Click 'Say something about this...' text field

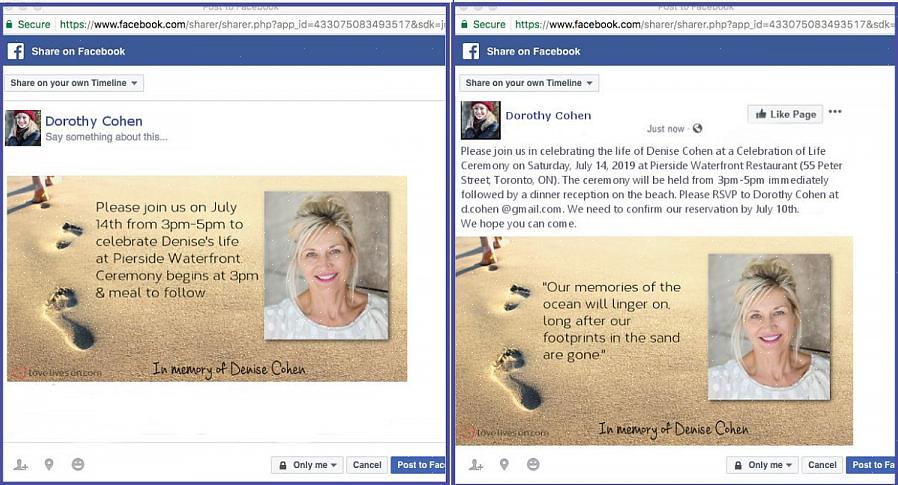[x=107, y=137]
